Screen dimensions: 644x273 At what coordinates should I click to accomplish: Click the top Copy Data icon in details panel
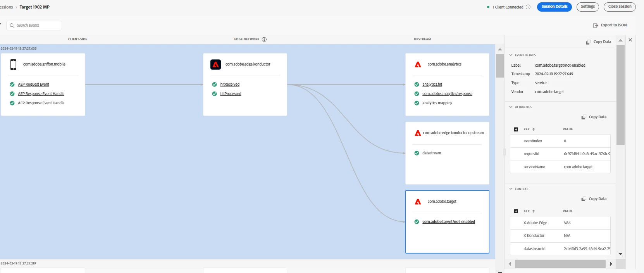588,42
